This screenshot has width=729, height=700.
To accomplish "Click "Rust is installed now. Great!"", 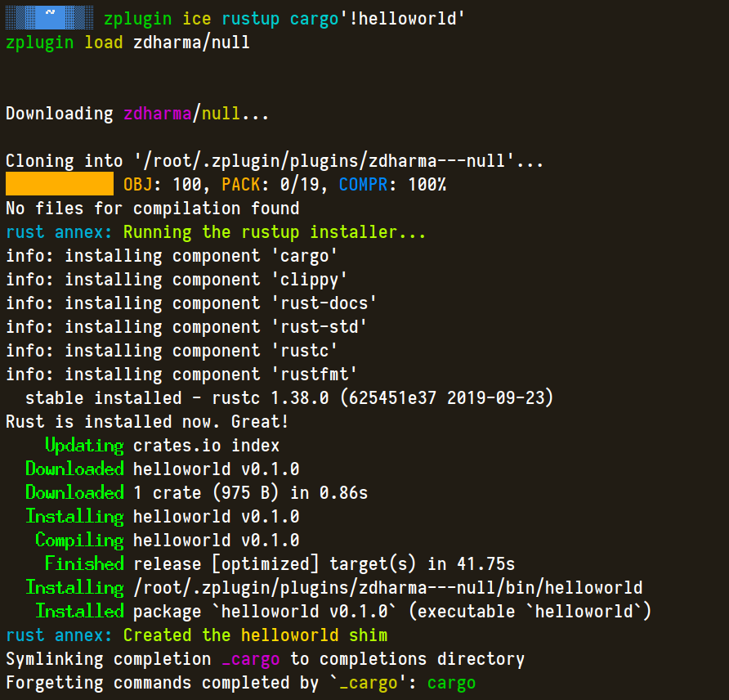I will pyautogui.click(x=147, y=422).
